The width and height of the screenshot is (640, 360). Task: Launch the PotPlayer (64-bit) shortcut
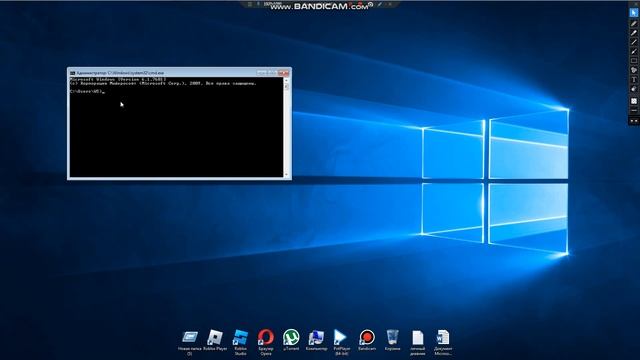coord(342,342)
